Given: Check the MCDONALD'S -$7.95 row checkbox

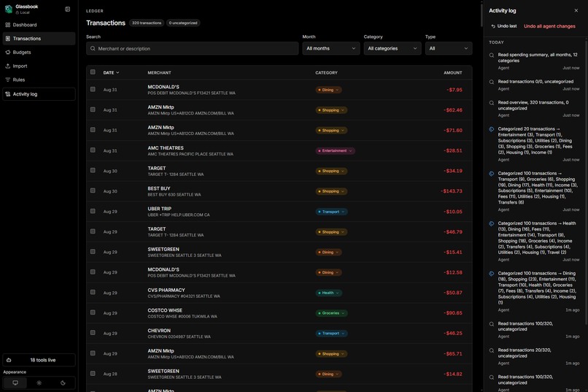Looking at the screenshot, I should click(x=93, y=89).
